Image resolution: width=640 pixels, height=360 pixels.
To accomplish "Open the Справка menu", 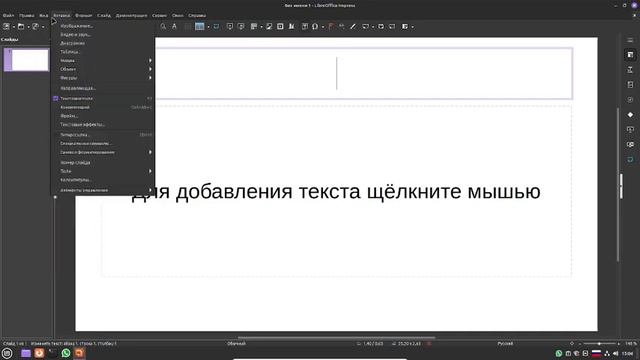I will (197, 16).
